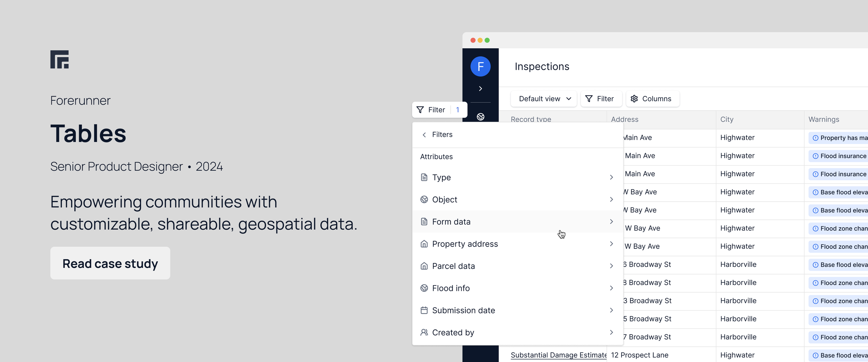
Task: Click the funnel icon in floating Filter button
Action: pyautogui.click(x=420, y=110)
